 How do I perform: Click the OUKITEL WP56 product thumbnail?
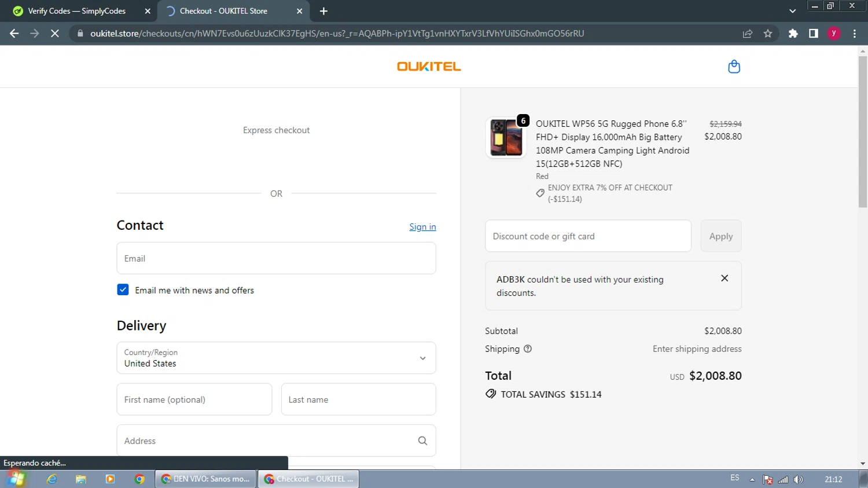(506, 138)
